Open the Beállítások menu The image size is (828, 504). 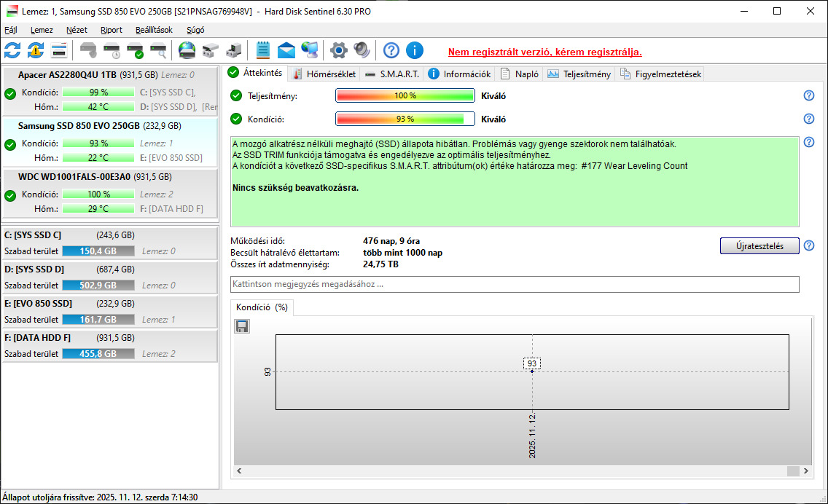[x=154, y=30]
